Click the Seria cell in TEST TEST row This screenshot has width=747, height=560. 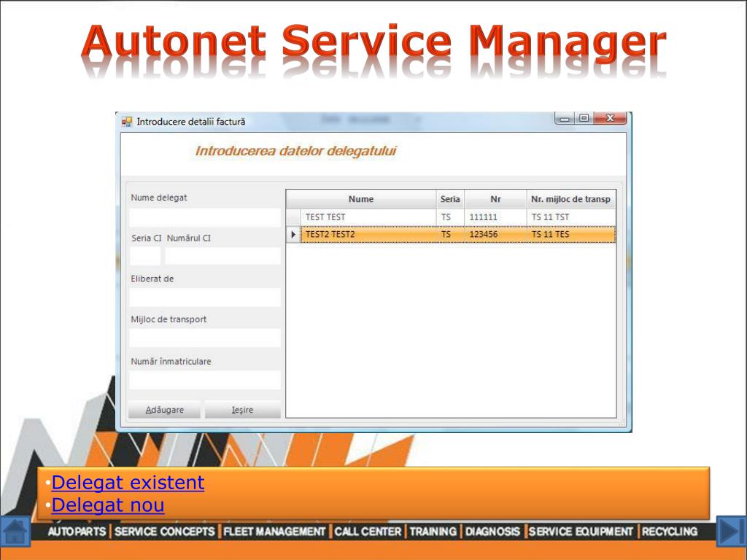pos(449,217)
